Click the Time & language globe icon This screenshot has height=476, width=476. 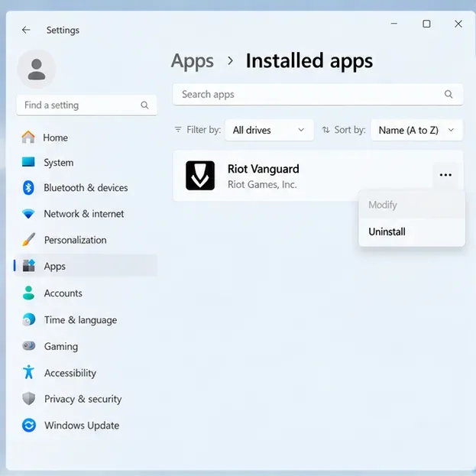29,319
